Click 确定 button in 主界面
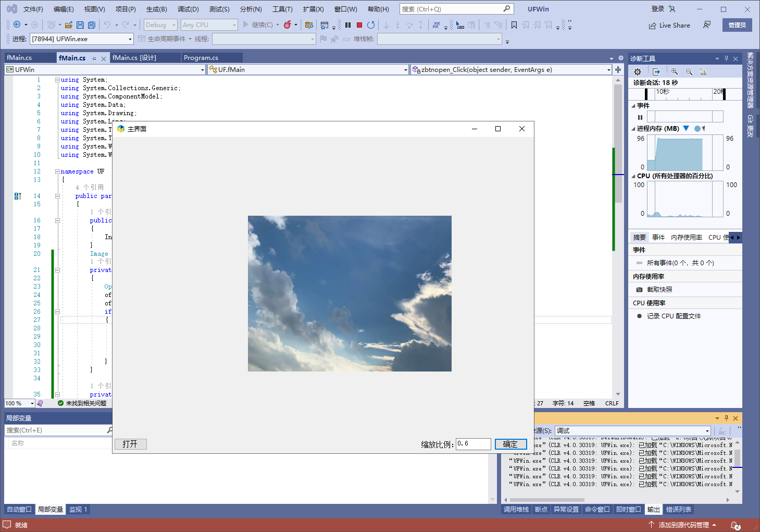 point(510,444)
